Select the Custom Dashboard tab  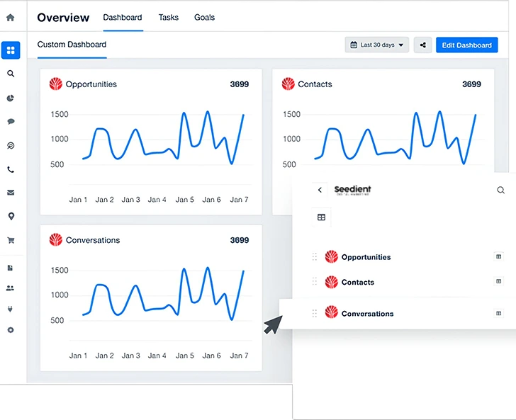coord(72,45)
